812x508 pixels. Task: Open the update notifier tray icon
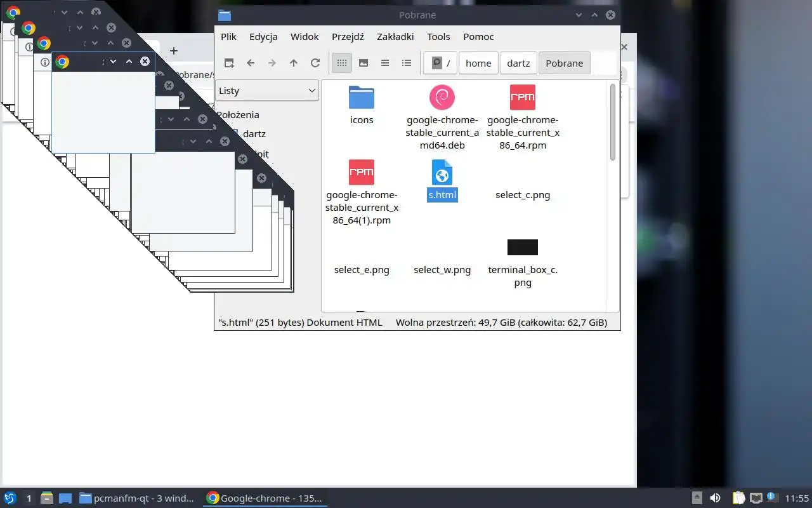(771, 497)
